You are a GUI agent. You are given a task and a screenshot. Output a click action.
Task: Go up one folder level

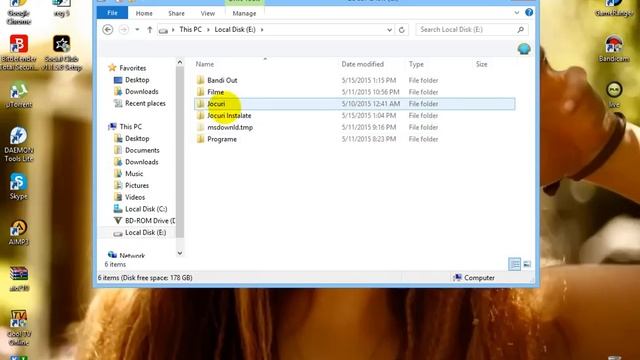tap(149, 29)
